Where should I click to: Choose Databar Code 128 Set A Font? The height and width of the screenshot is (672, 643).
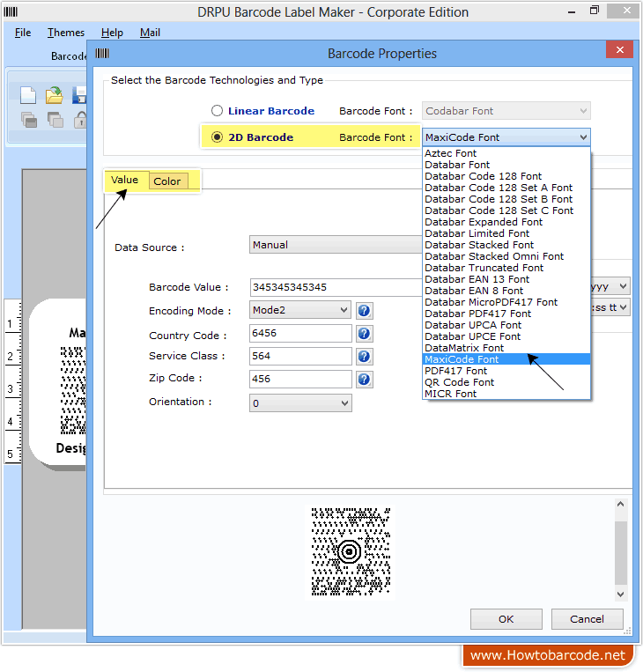tap(506, 188)
